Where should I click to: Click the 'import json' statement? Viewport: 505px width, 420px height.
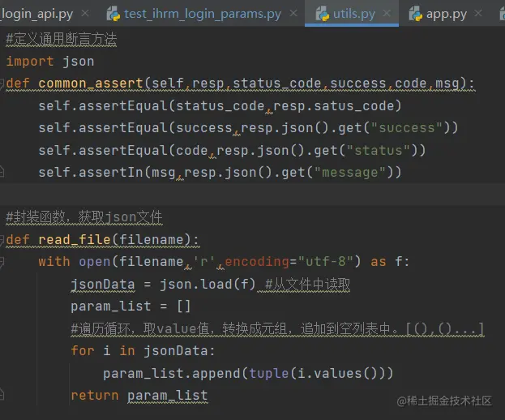[x=50, y=61]
